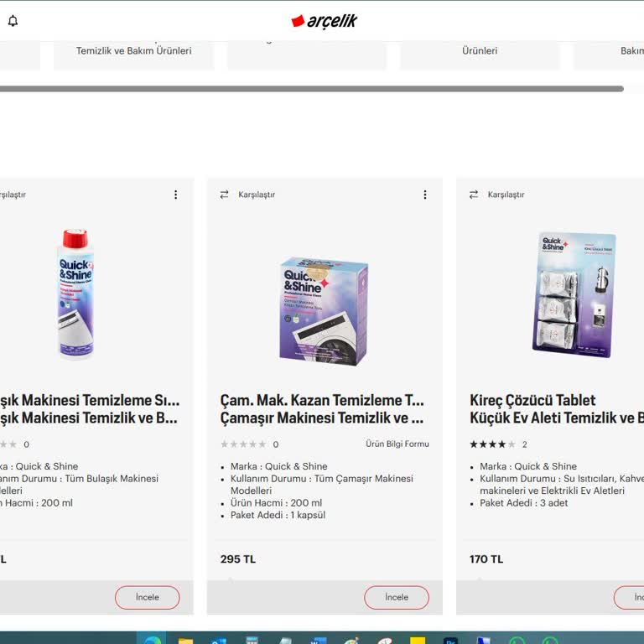Click İncele on the 295 TL product
644x644 pixels.
pos(397,597)
